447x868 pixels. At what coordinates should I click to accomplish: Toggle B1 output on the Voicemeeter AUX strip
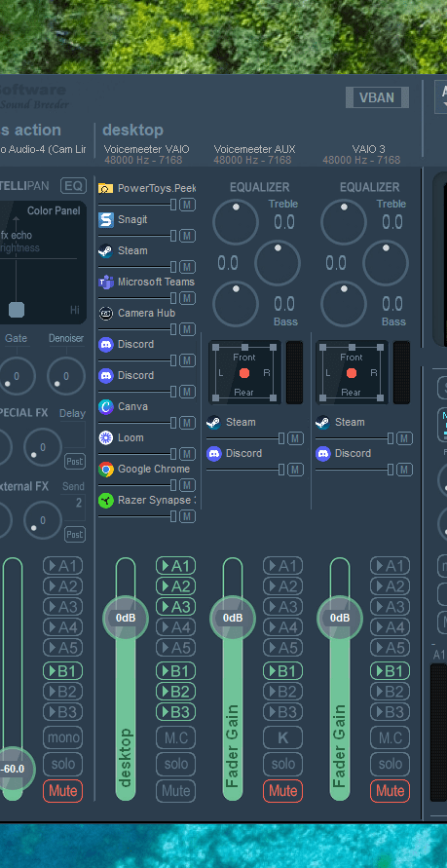tap(282, 671)
